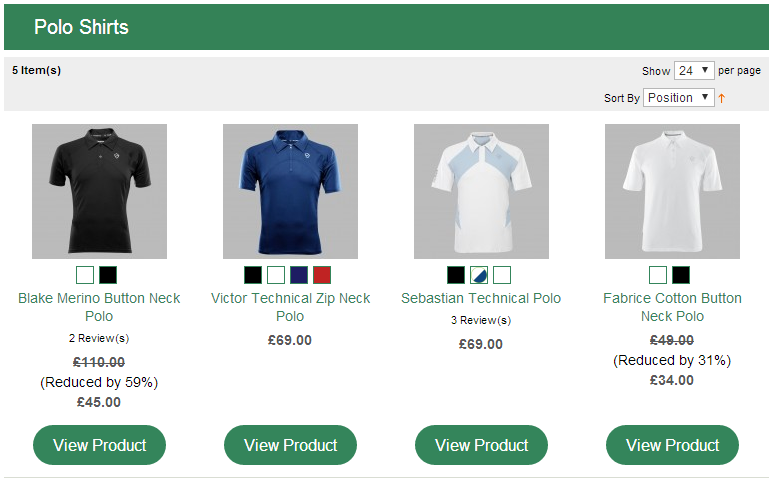Click the 3 Review(s) link
The image size is (772, 479).
(x=481, y=320)
